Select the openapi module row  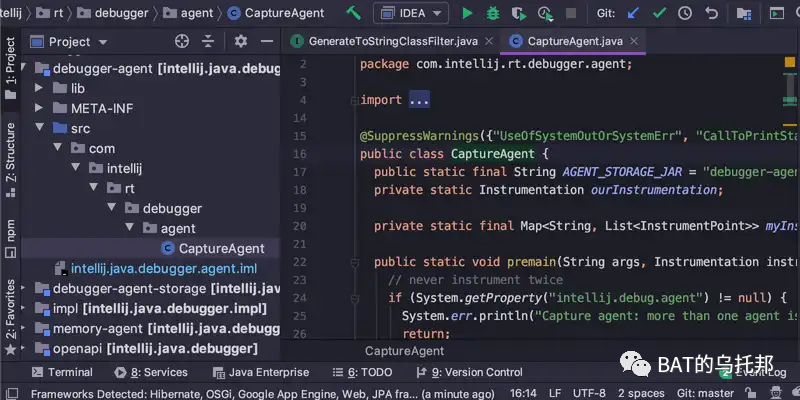pyautogui.click(x=151, y=349)
